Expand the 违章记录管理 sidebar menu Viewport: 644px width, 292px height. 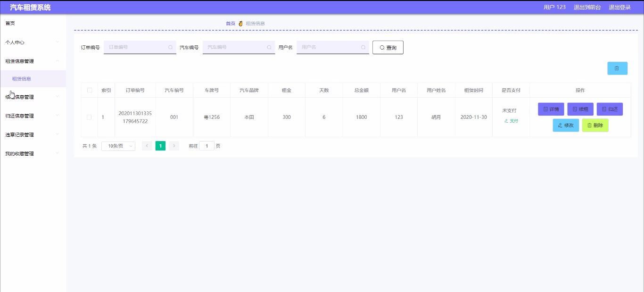pos(33,134)
